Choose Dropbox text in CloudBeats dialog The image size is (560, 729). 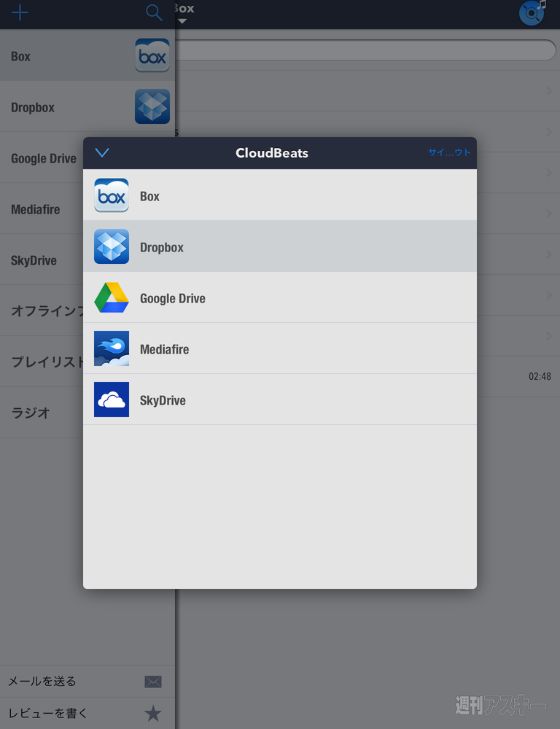[x=162, y=247]
